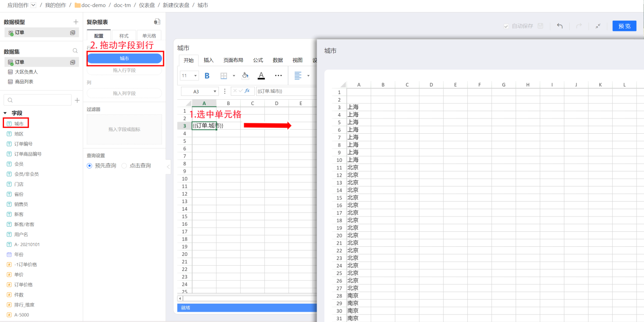The image size is (644, 322).
Task: Click the 拖入行字段 drop zone
Action: click(124, 70)
